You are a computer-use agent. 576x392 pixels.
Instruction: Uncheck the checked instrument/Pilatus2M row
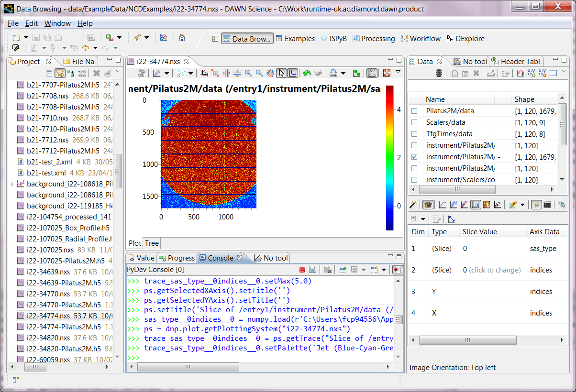tap(414, 157)
